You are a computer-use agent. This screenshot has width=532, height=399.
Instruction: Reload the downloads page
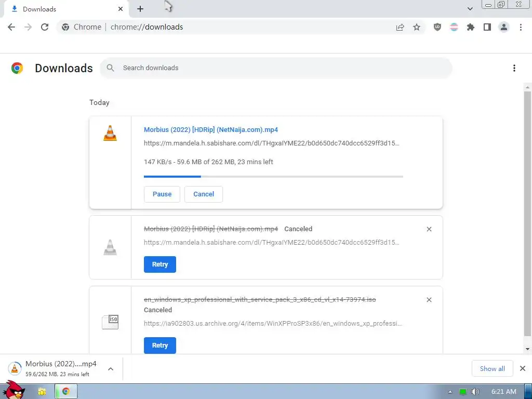click(45, 27)
